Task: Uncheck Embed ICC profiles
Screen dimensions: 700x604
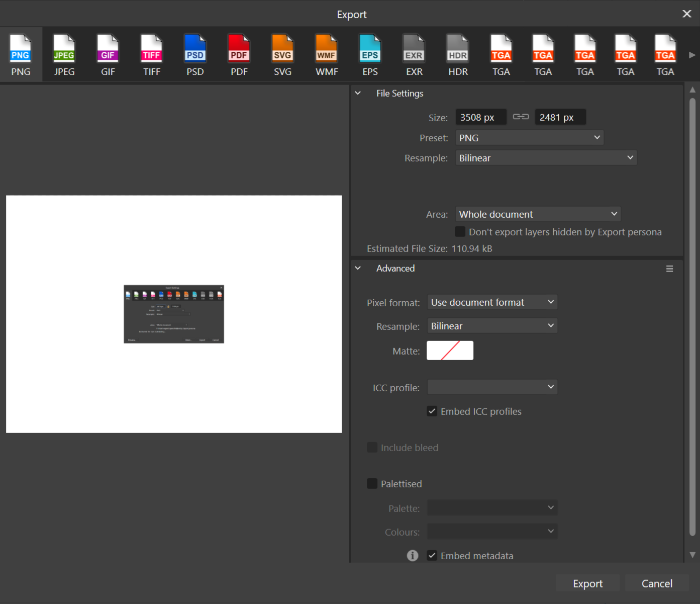Action: click(432, 411)
